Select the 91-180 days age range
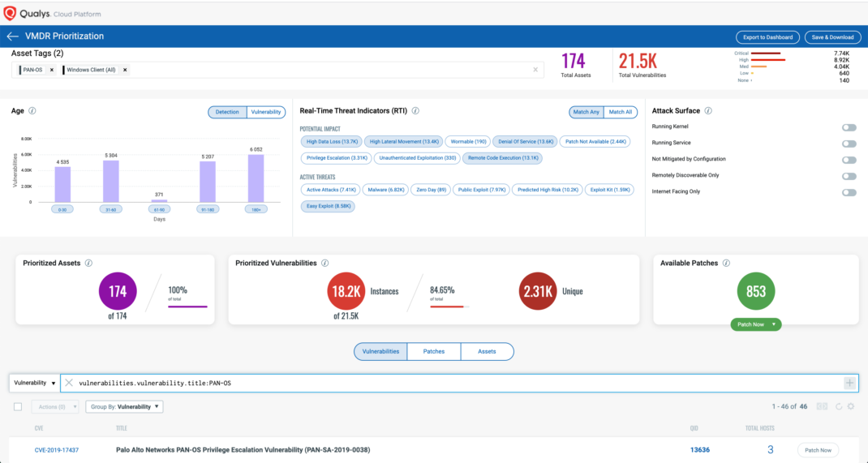 pyautogui.click(x=208, y=209)
